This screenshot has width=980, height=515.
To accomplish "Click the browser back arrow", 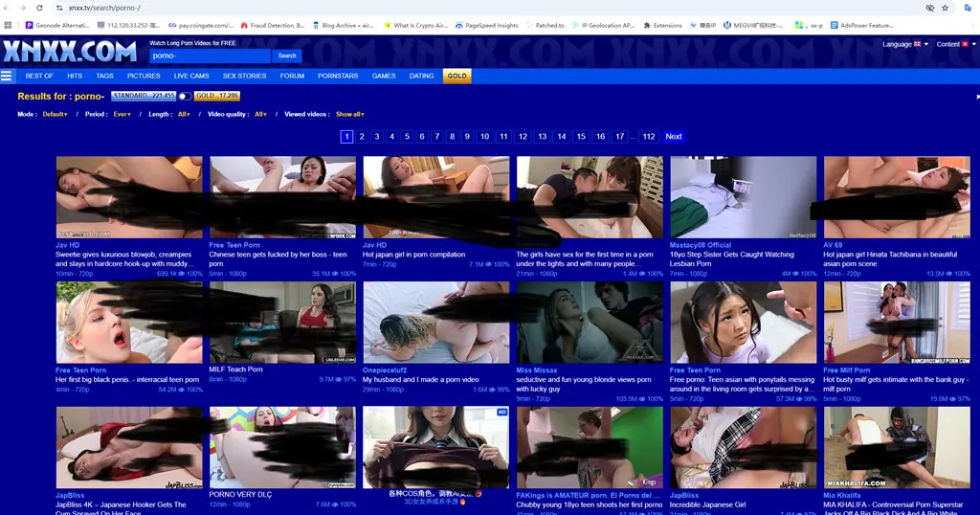I will coord(8,8).
